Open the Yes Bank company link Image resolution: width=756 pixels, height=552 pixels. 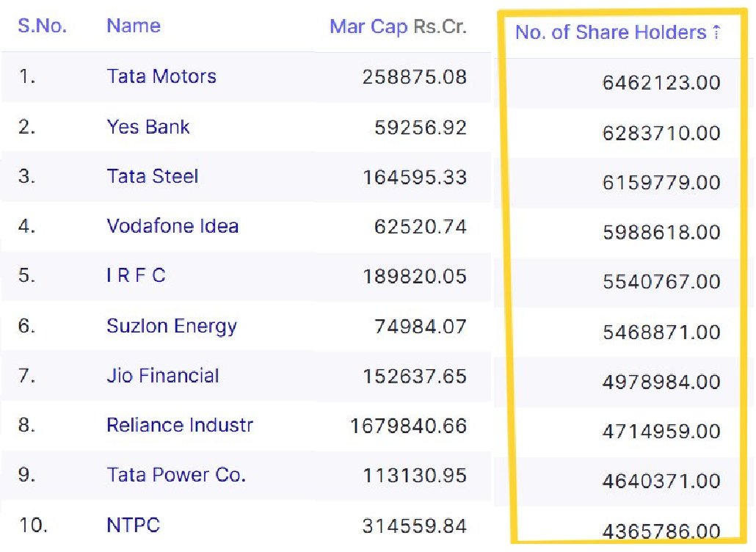148,127
